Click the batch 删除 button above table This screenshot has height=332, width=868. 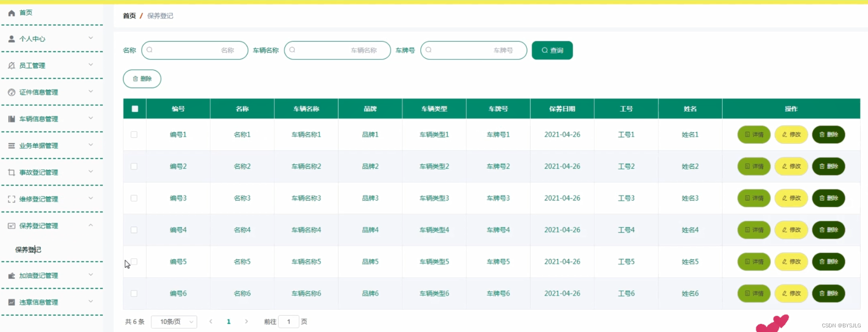[x=142, y=79]
